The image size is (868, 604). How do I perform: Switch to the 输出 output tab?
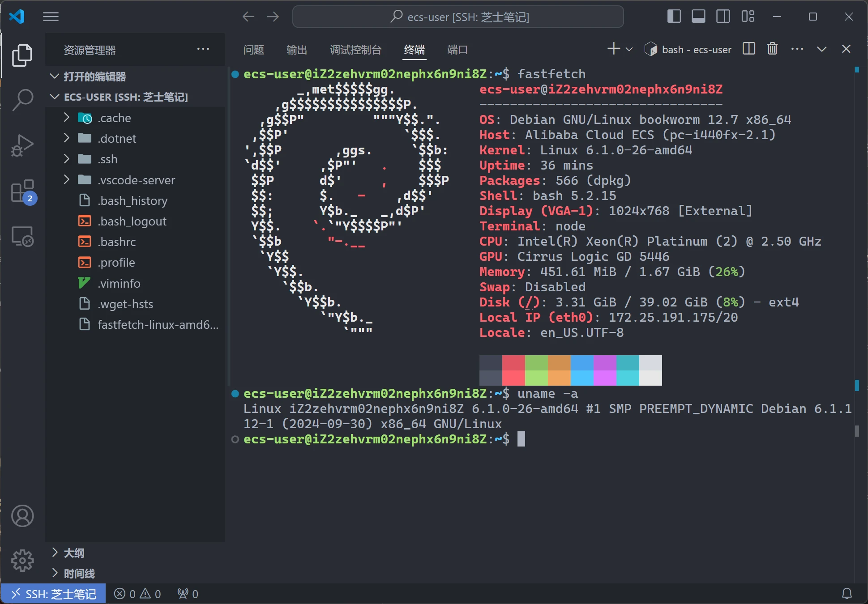296,50
